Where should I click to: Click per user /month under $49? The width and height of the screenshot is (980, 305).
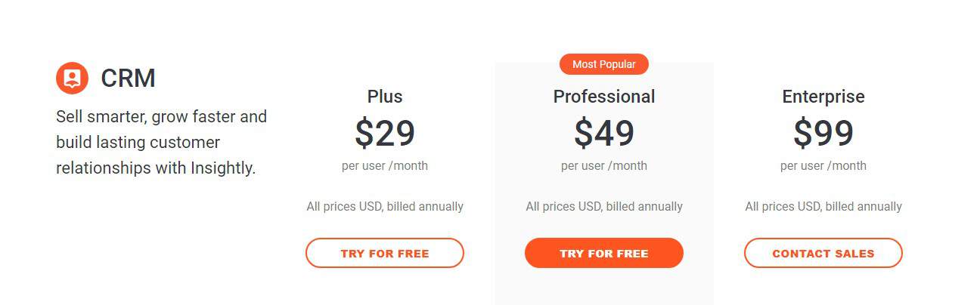pyautogui.click(x=604, y=166)
